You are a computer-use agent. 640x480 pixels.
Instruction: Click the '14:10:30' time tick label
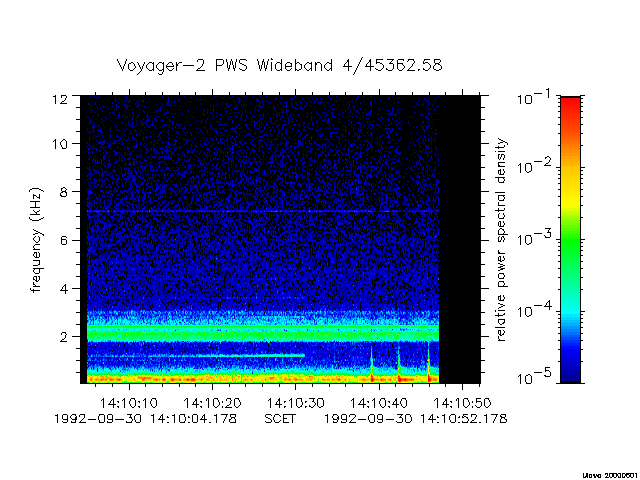pyautogui.click(x=296, y=403)
